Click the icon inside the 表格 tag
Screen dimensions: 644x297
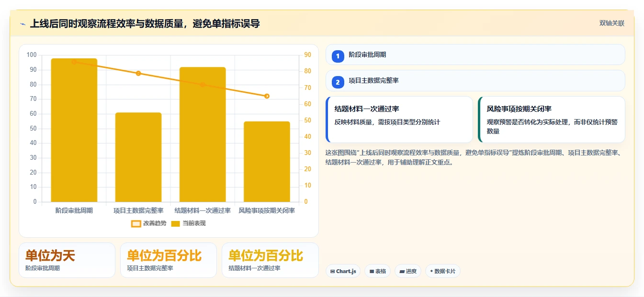[371, 272]
